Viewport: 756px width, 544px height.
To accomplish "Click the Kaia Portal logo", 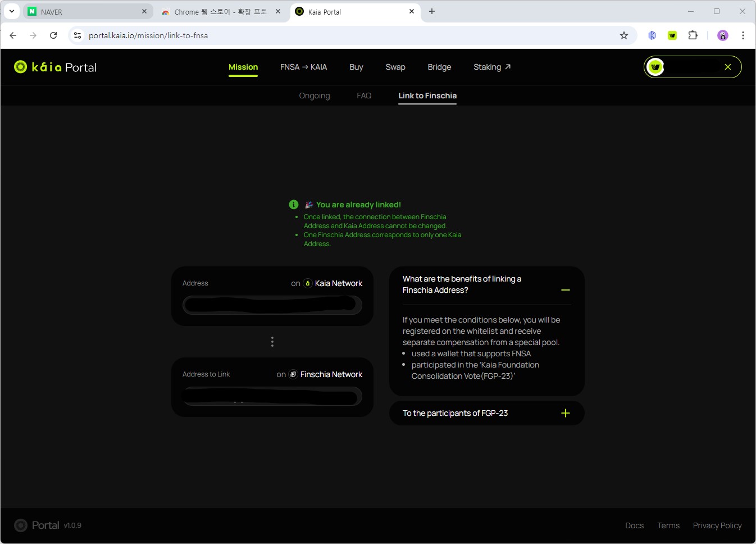I will [55, 67].
